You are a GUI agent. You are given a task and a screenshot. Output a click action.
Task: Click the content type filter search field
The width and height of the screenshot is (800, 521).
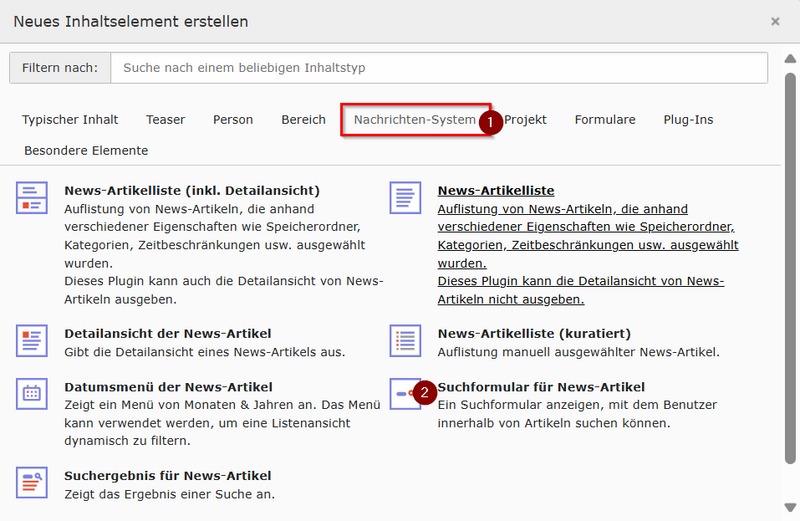click(438, 68)
